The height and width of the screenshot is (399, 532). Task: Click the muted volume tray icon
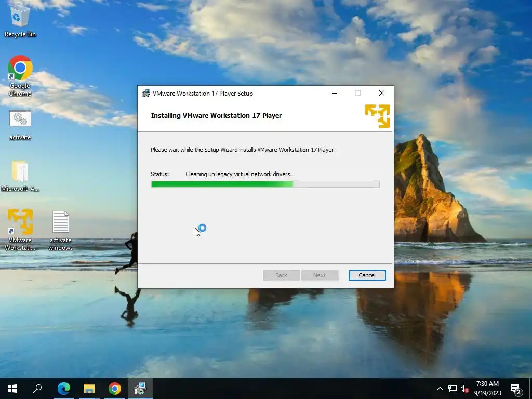[x=464, y=389]
